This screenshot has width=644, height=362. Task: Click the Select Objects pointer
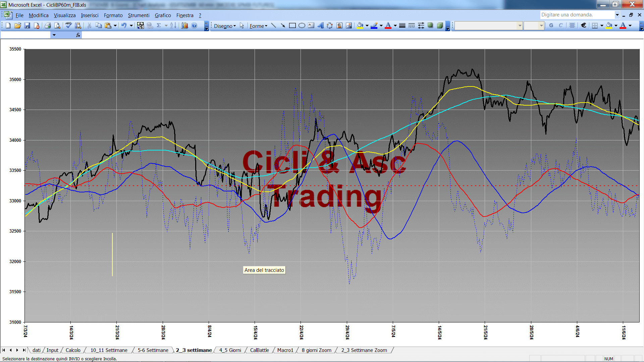pyautogui.click(x=242, y=25)
